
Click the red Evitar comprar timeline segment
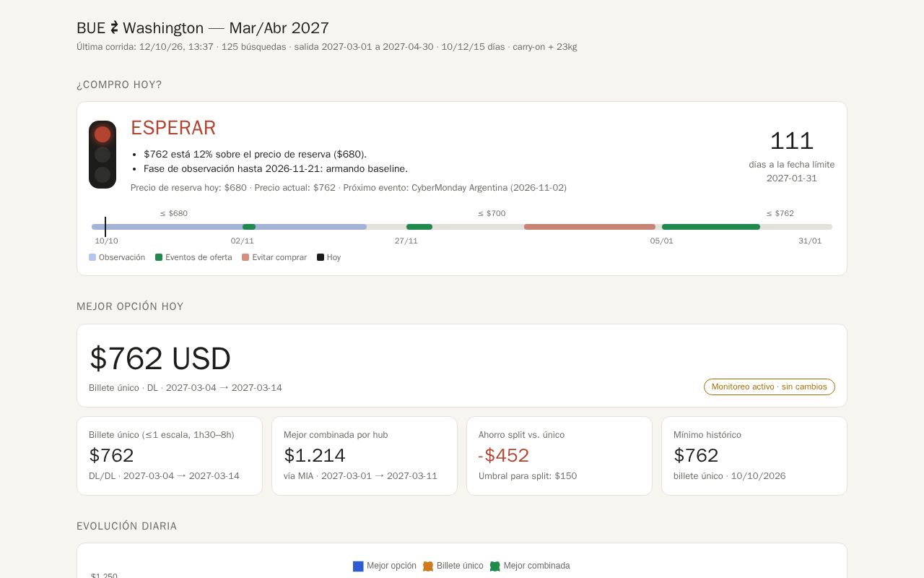(x=590, y=227)
